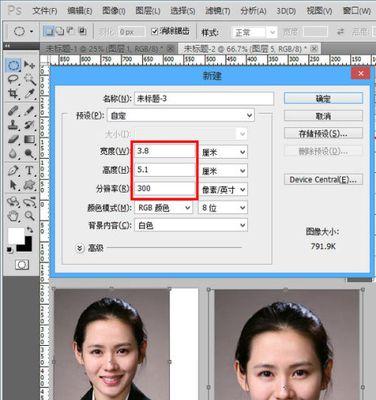This screenshot has width=376, height=400.
Task: Click the 高度 height field showing 5.1
Action: tap(165, 170)
